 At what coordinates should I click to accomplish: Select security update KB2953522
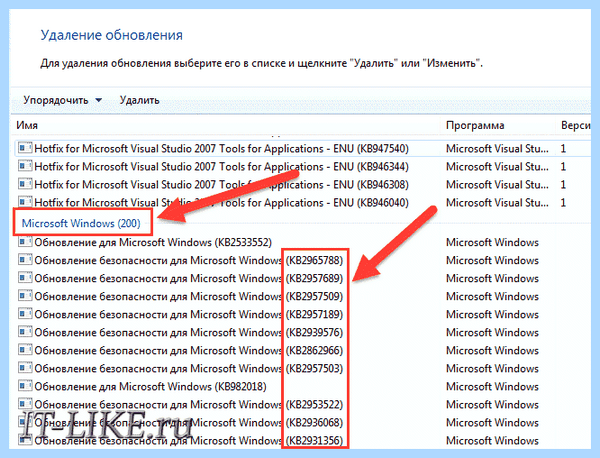[x=189, y=404]
